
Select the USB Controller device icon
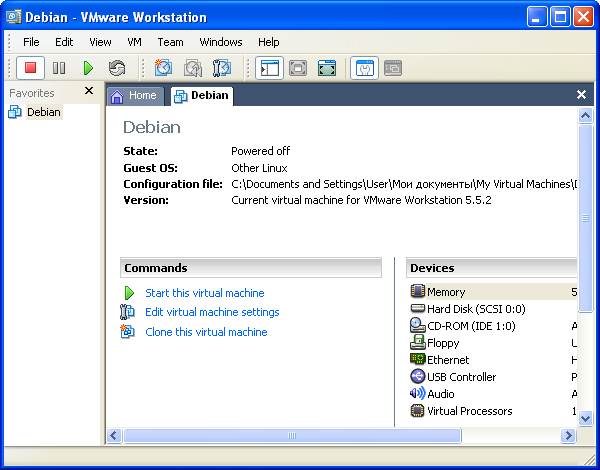pos(417,376)
